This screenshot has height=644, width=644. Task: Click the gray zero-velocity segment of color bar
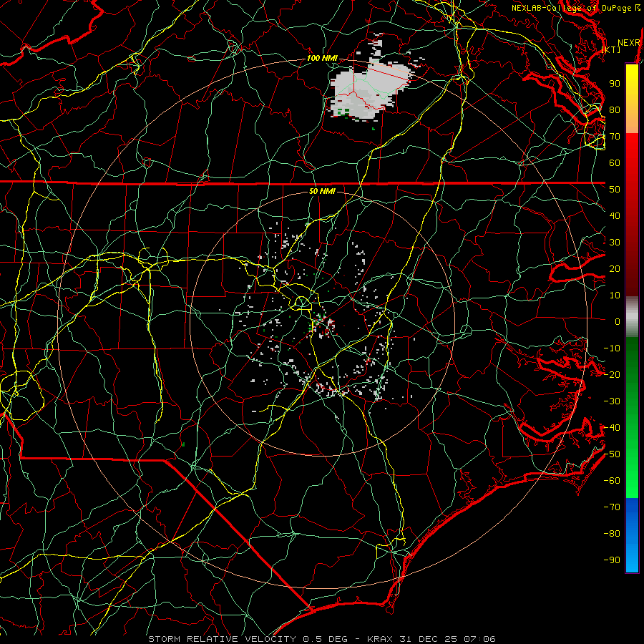[632, 316]
